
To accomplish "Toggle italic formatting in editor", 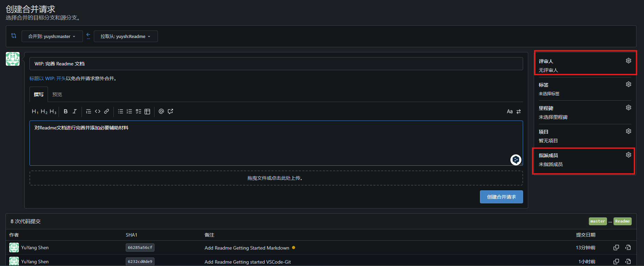I will (x=74, y=111).
